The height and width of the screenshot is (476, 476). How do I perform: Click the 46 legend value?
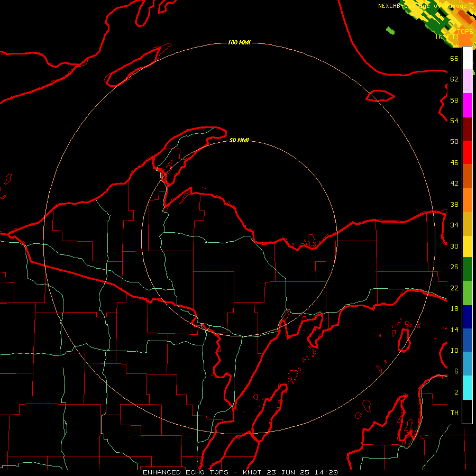tap(454, 163)
